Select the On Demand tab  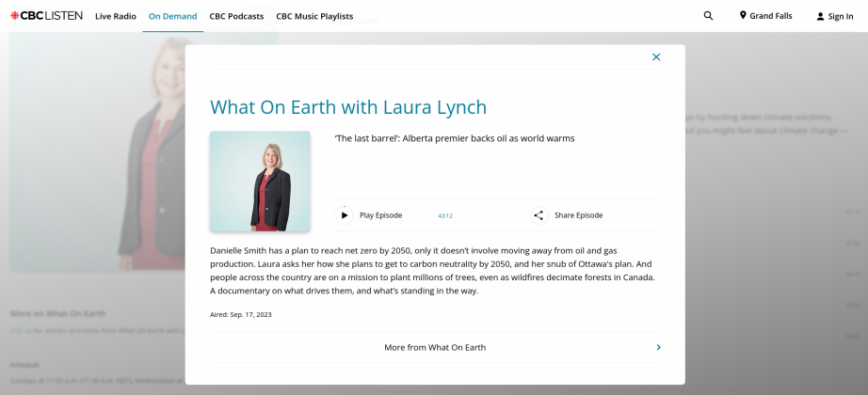[x=172, y=16]
